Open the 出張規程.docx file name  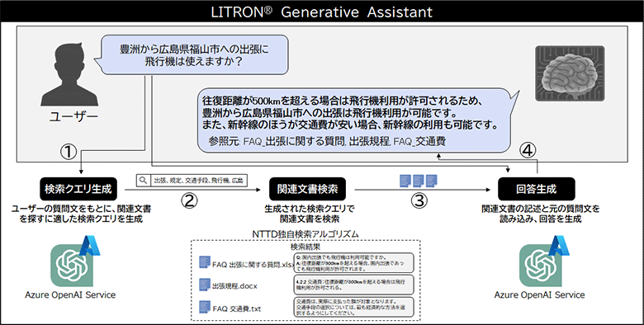(x=234, y=285)
